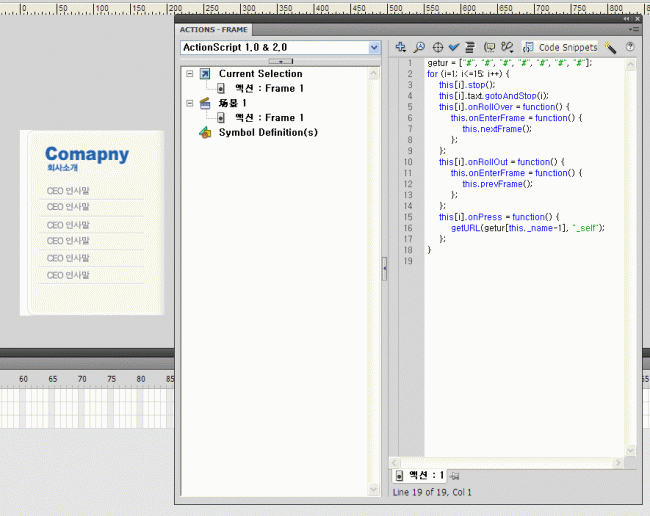Open the ActionScript 1.0 & 2.0 version dropdown
This screenshot has height=516, width=650.
tap(374, 47)
